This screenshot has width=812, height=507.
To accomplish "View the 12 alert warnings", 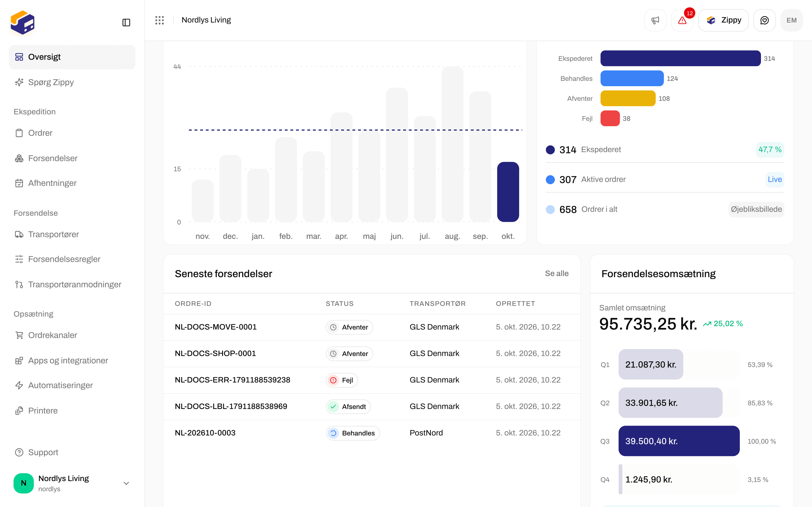I will 682,20.
